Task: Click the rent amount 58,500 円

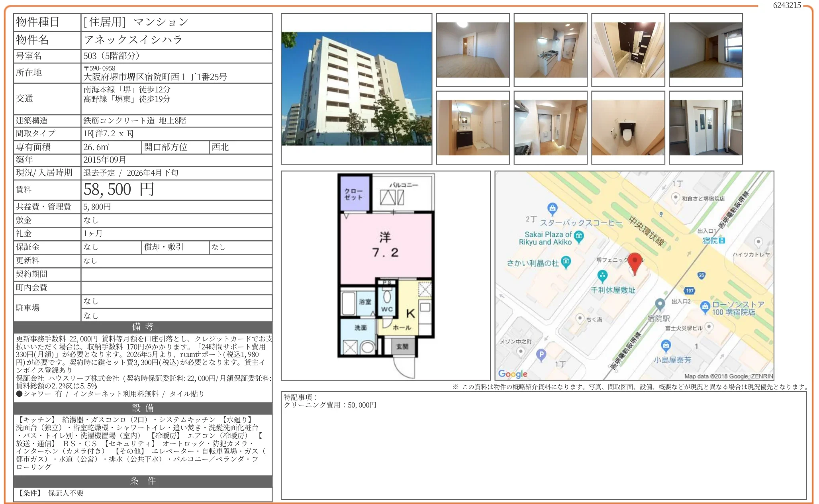Action: [119, 190]
